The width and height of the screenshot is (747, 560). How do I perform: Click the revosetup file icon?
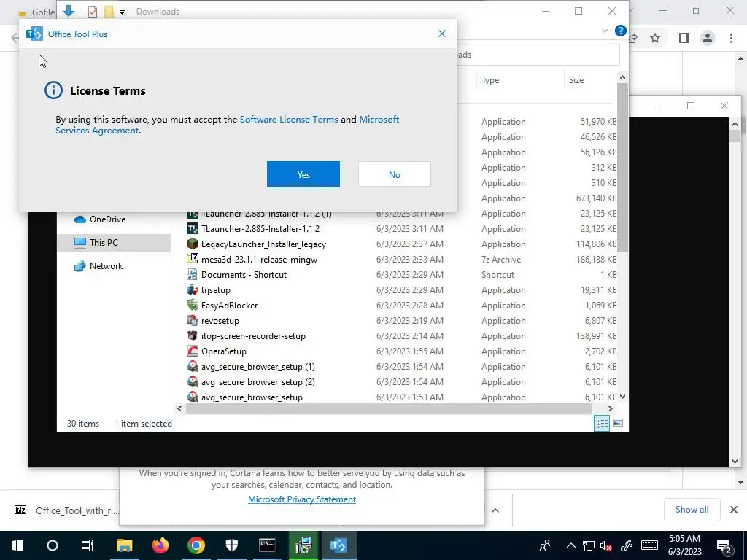coord(193,321)
